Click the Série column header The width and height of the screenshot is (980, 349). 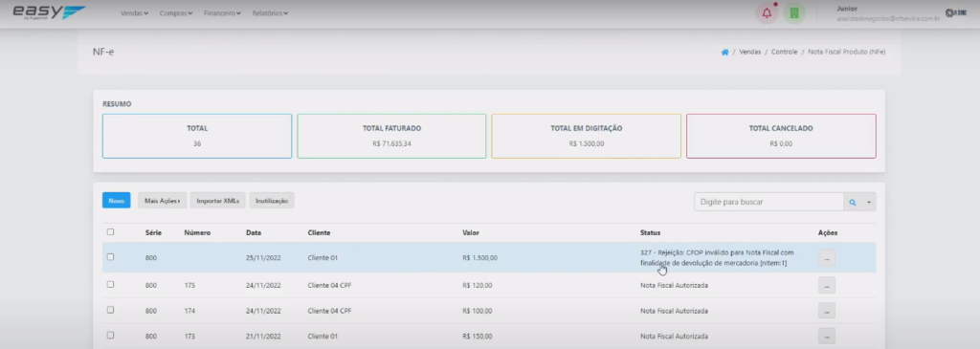pyautogui.click(x=154, y=233)
